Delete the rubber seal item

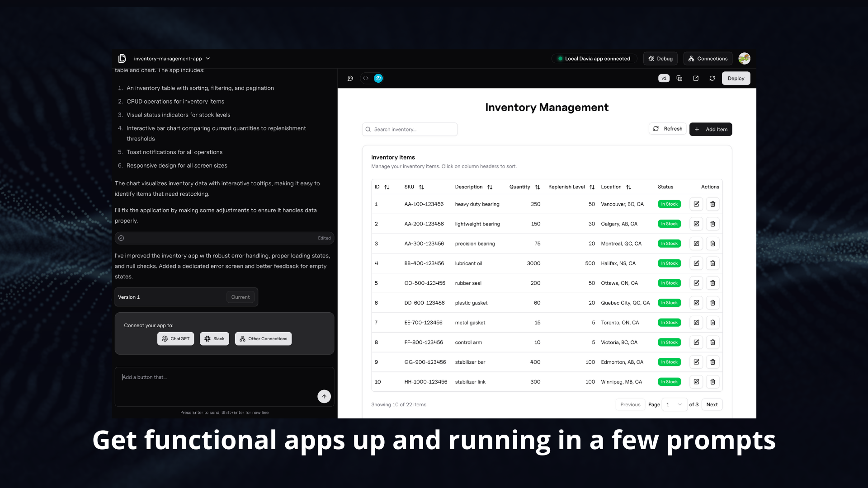(x=712, y=283)
